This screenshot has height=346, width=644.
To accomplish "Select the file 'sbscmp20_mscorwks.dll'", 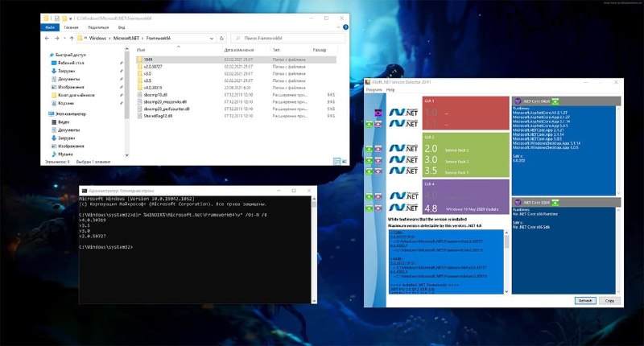I will coord(236,102).
